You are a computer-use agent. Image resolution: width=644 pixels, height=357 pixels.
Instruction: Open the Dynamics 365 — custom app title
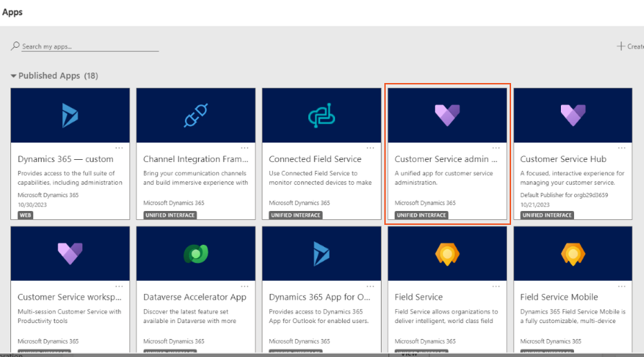point(65,159)
